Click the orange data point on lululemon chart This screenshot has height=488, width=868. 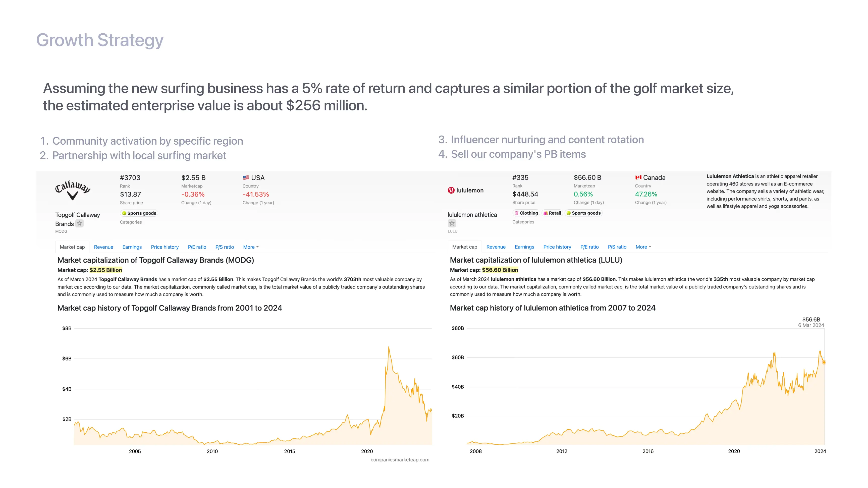click(824, 362)
